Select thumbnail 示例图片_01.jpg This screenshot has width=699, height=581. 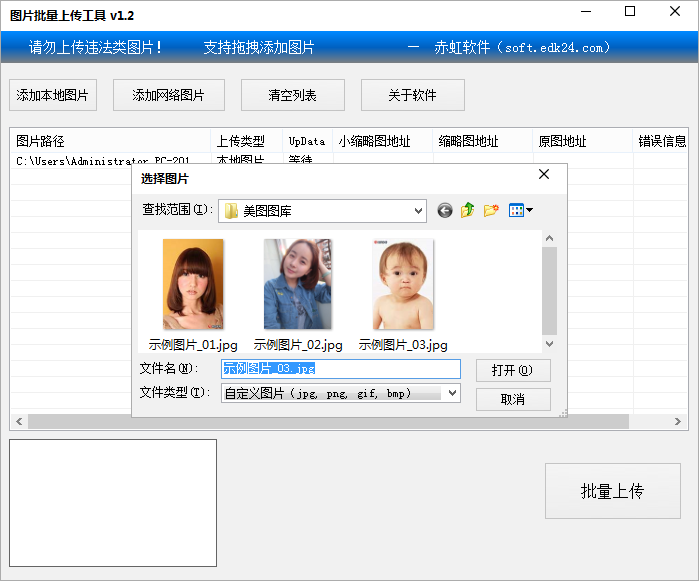[x=193, y=284]
